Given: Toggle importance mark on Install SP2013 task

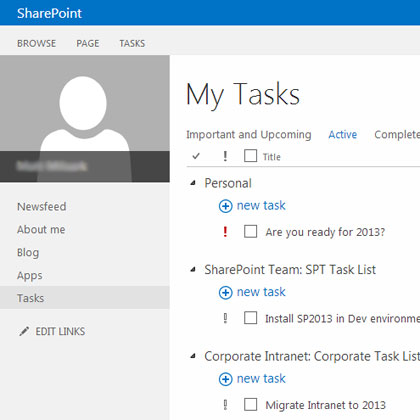Looking at the screenshot, I should (x=225, y=318).
